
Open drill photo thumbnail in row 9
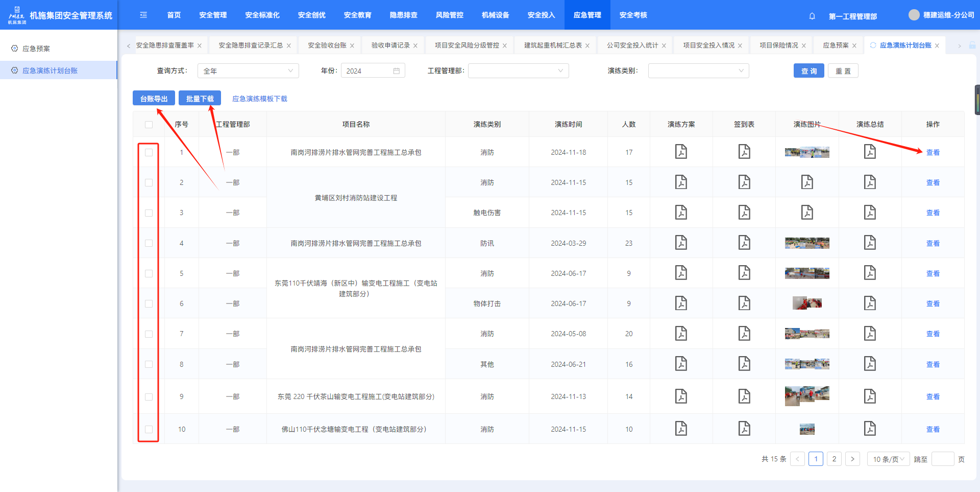pos(807,396)
